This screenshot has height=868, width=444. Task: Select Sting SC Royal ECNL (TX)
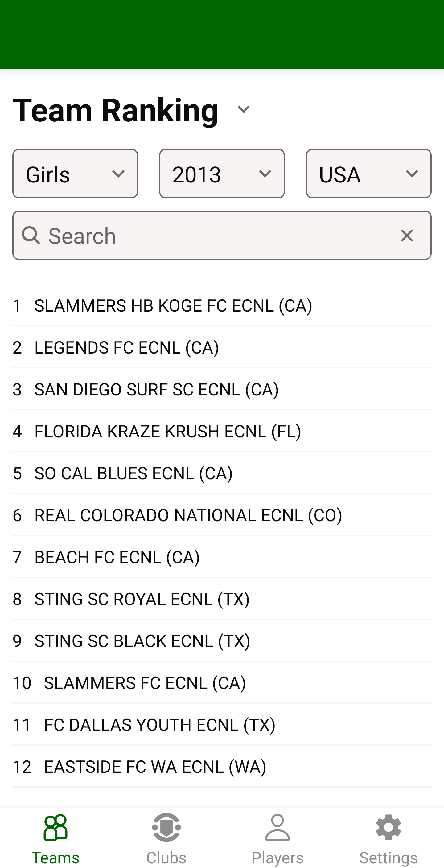click(142, 599)
